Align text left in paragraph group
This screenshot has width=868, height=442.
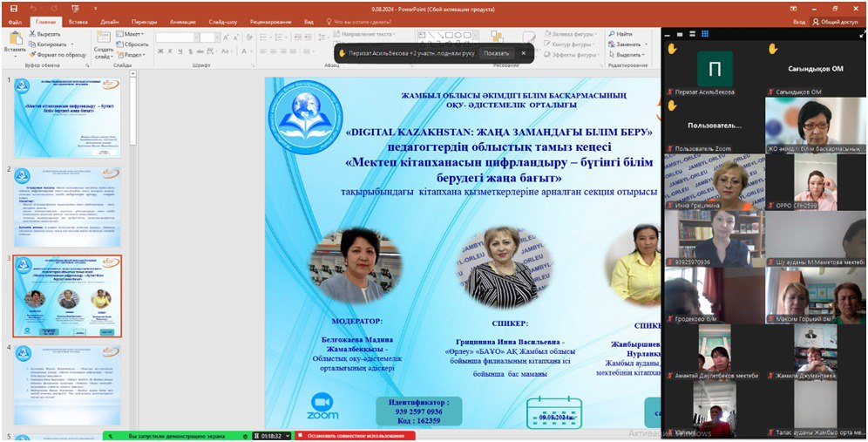263,51
